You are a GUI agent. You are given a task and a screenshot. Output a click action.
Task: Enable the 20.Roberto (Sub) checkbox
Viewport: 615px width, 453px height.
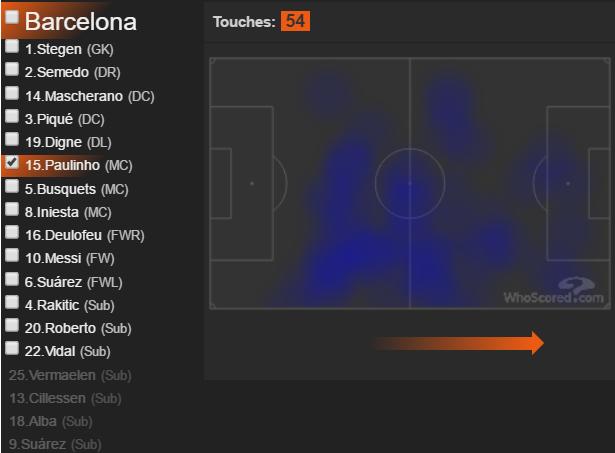pyautogui.click(x=11, y=326)
